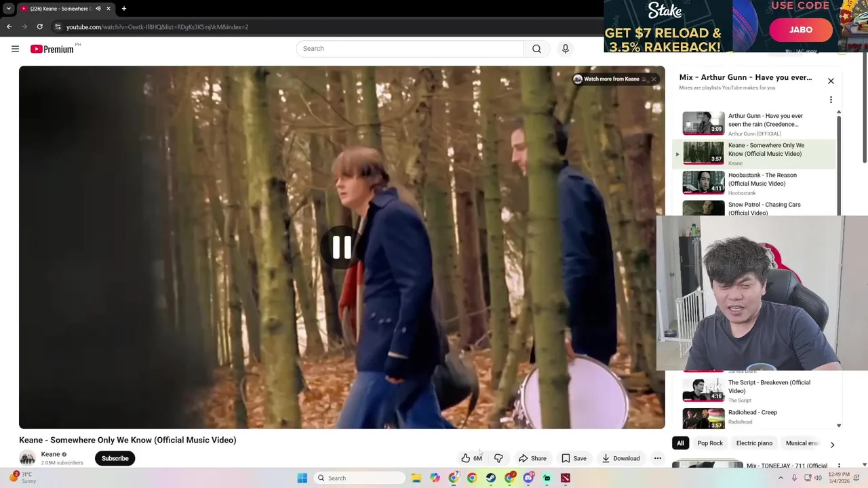Click the Windows taskbar search box
Image resolution: width=868 pixels, height=488 pixels.
[x=359, y=478]
